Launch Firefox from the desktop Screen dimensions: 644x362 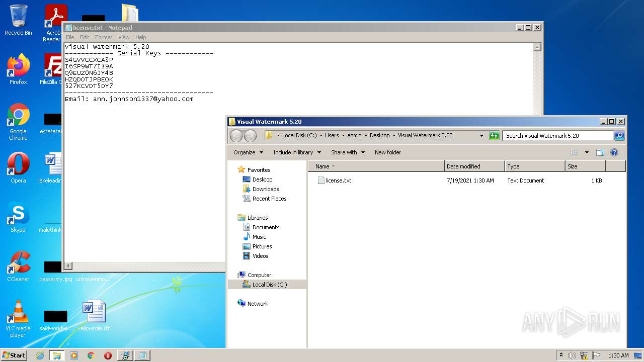pyautogui.click(x=18, y=69)
